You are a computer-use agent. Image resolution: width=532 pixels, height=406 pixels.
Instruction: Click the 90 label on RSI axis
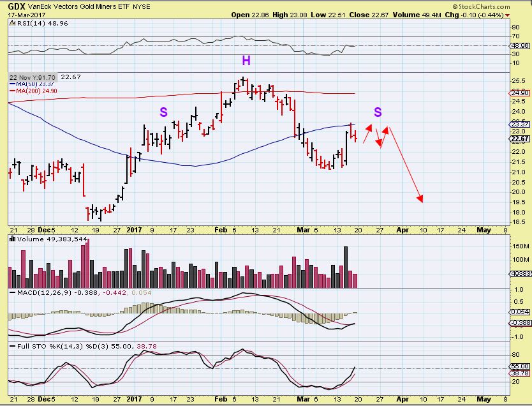pos(515,27)
